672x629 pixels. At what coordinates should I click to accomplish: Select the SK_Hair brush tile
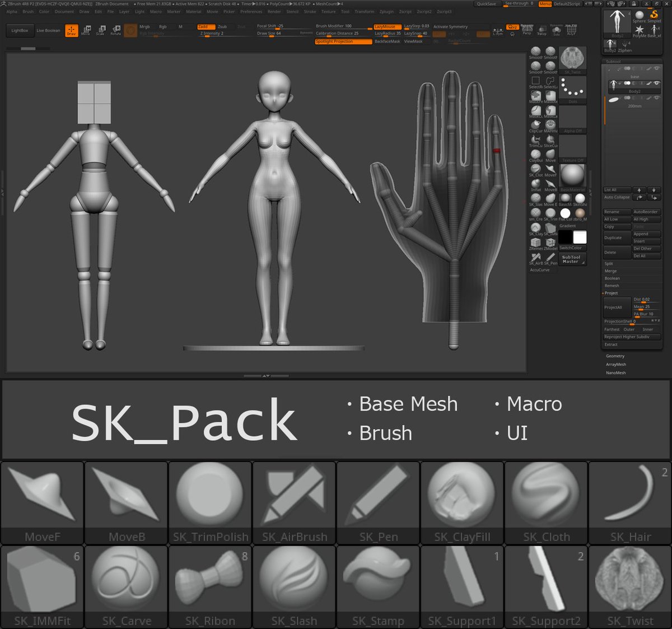click(630, 502)
